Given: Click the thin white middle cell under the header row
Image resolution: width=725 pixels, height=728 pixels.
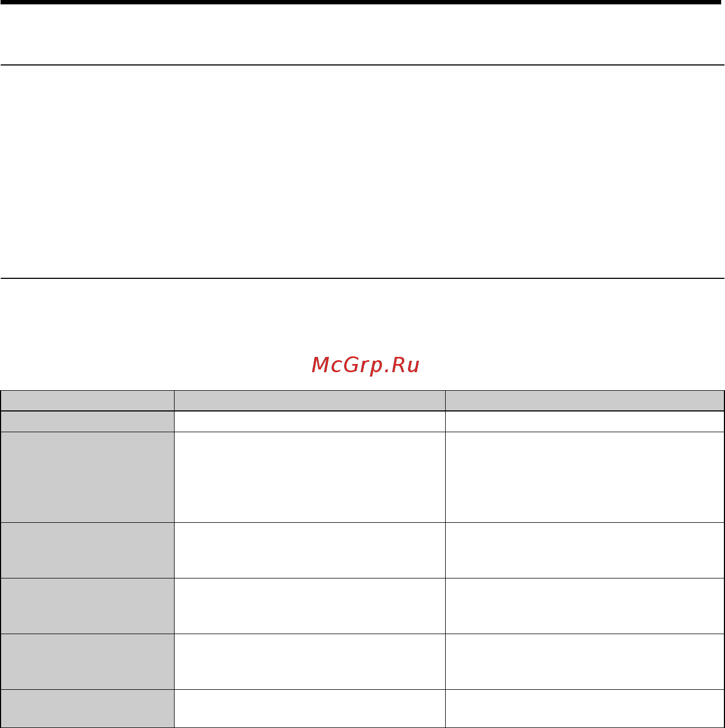Looking at the screenshot, I should coord(309,421).
